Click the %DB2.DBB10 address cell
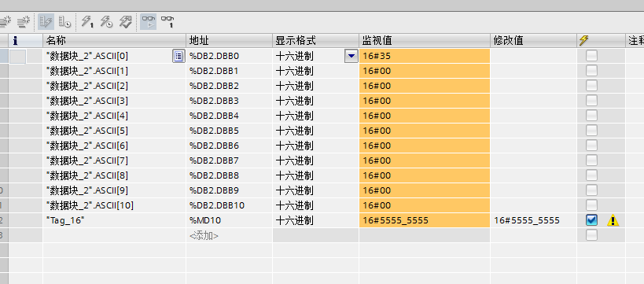The image size is (644, 284). pyautogui.click(x=229, y=205)
